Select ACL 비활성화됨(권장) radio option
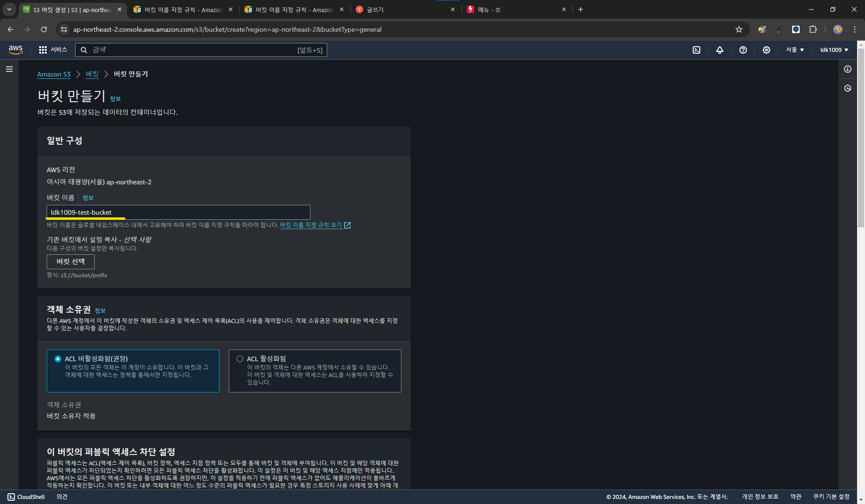 [58, 359]
